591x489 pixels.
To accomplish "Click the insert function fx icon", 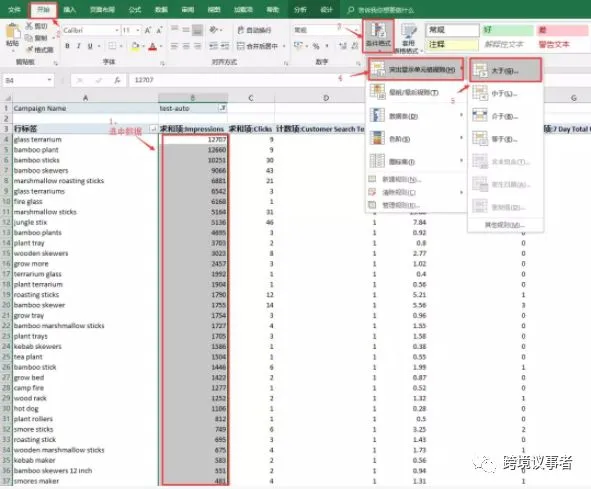I will tap(117, 80).
